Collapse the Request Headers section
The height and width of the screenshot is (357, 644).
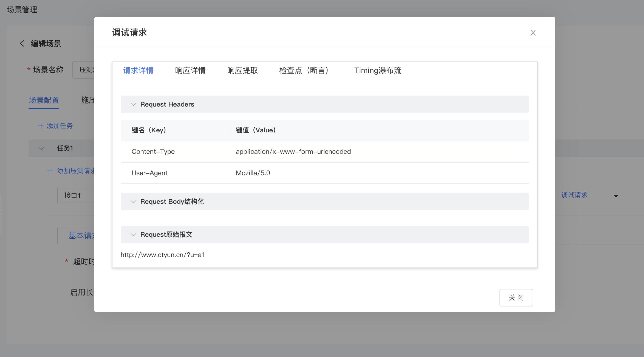click(133, 104)
